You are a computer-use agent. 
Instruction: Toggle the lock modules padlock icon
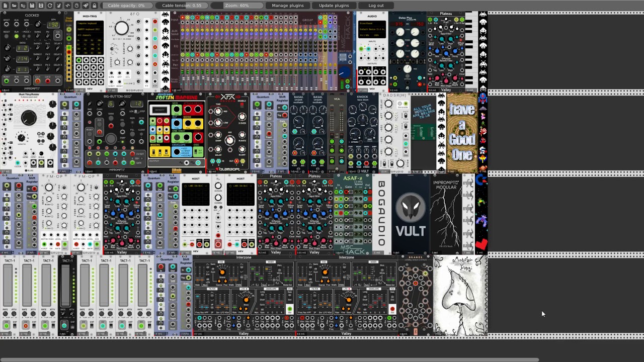coord(94,6)
